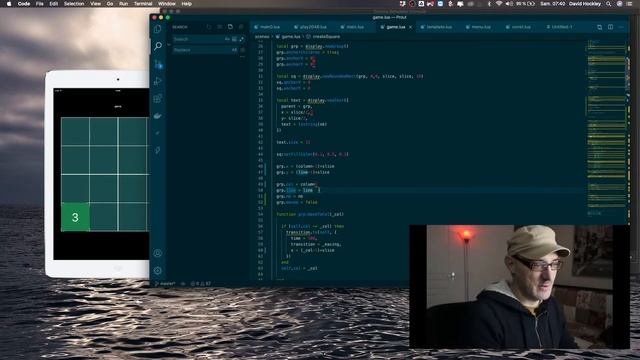Click the Replace All icon
640x360 pixels.
click(242, 50)
